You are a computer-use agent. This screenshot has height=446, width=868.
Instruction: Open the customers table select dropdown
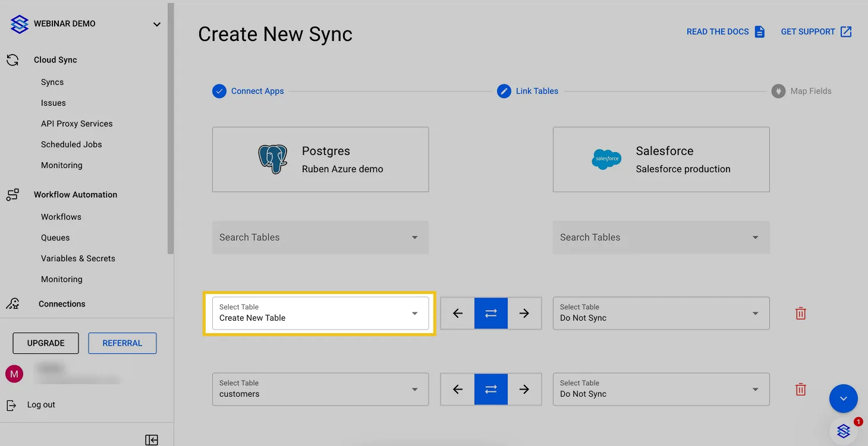coord(320,389)
